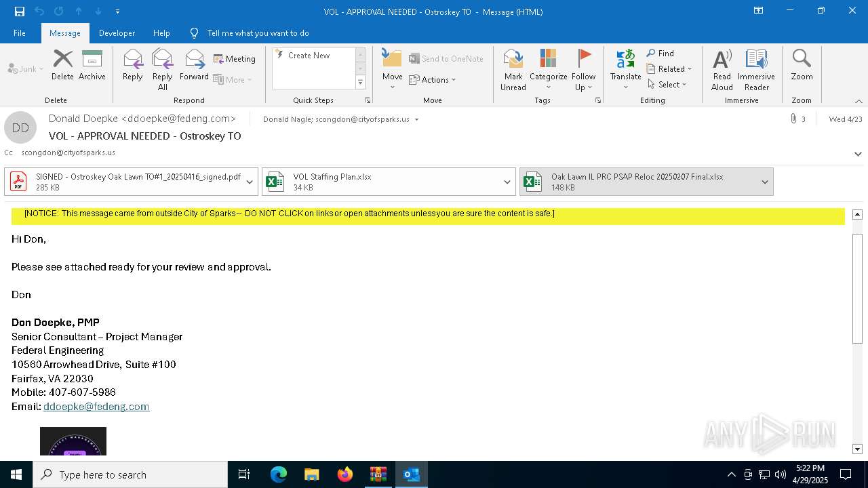This screenshot has height=488, width=868.
Task: Click Send to OneNote
Action: pos(446,59)
